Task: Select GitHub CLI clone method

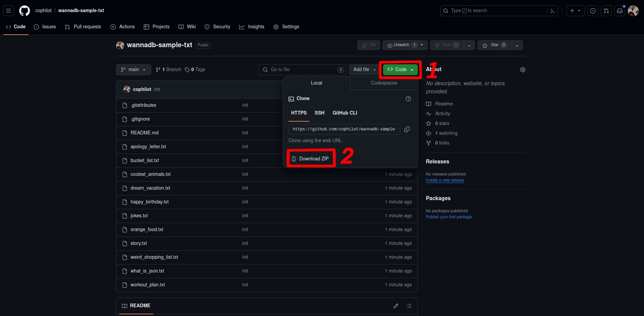Action: [x=345, y=113]
